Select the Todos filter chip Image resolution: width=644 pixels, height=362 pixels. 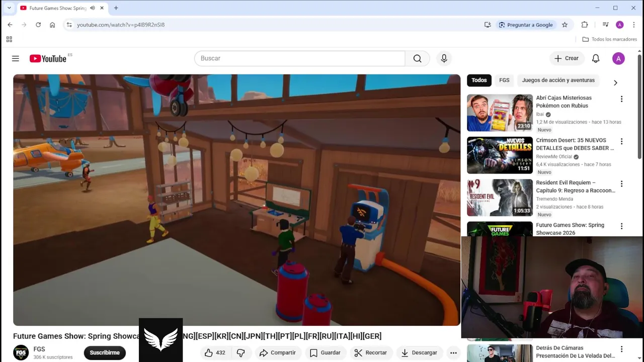pos(479,80)
